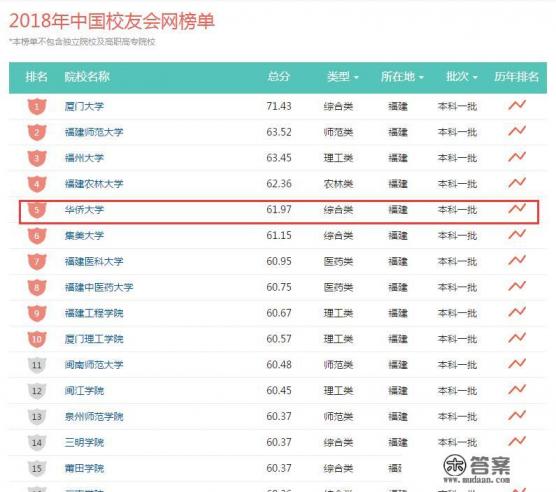The image size is (556, 492).
Task: Open the 厦门大学 link
Action: 84,106
